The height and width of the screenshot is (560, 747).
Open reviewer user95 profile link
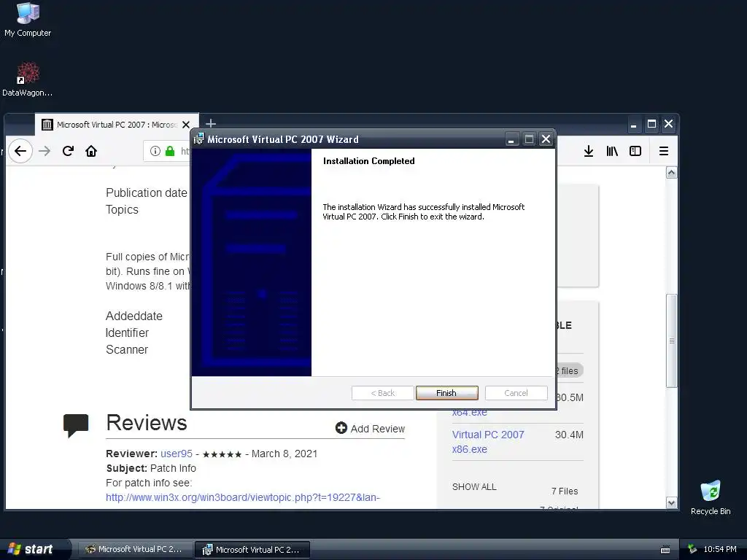[x=177, y=454]
